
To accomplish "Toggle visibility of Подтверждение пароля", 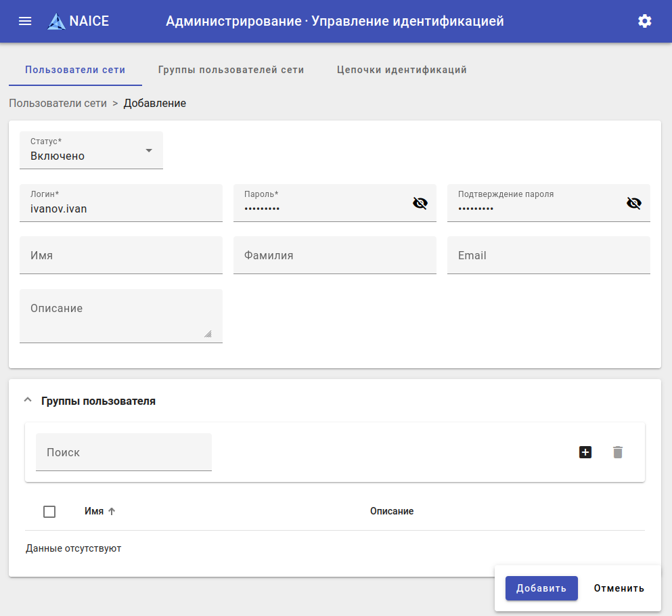I will click(x=633, y=203).
